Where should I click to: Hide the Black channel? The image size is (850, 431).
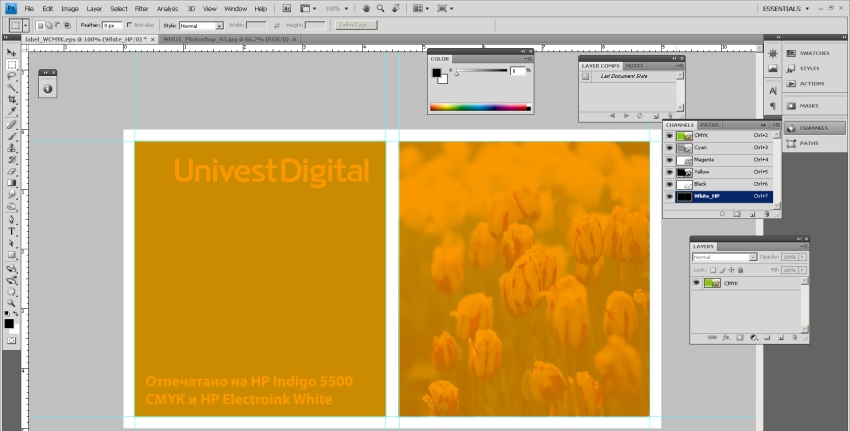tap(669, 184)
